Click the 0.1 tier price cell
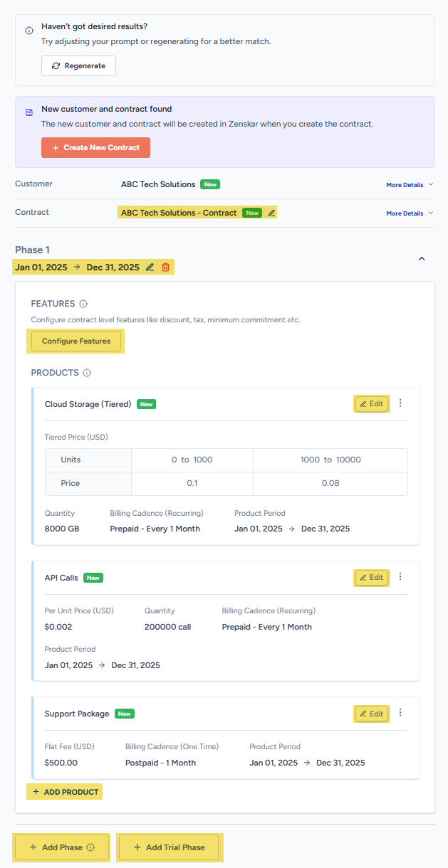The image size is (448, 868). 192,483
